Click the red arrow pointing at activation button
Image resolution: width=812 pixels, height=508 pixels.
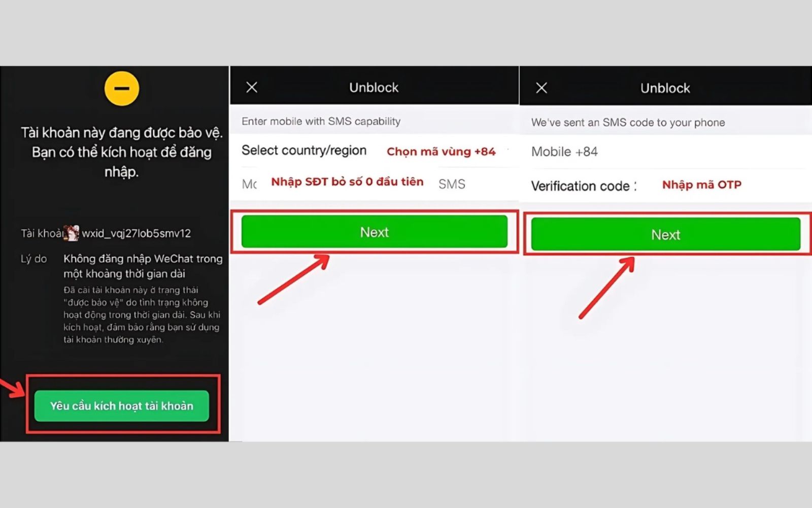pos(12,388)
